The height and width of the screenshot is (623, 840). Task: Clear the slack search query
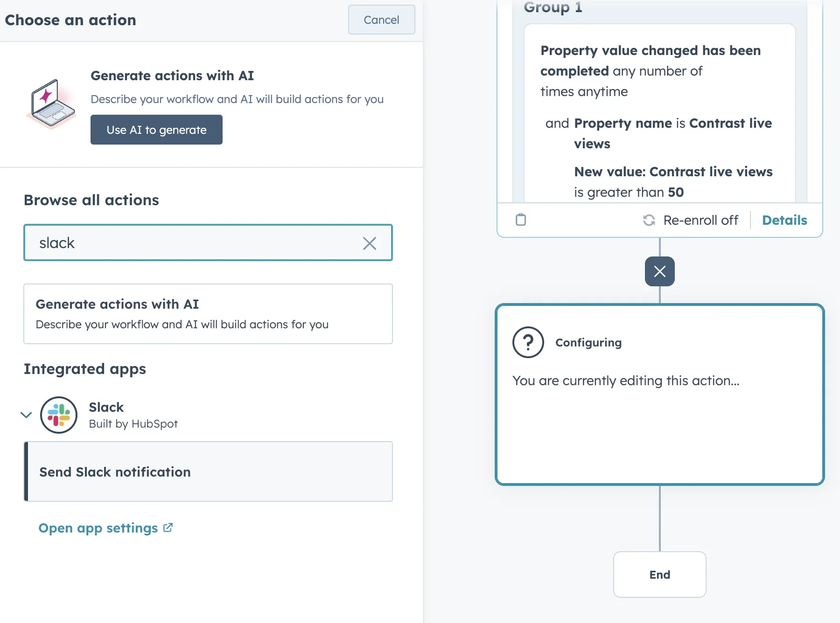(370, 243)
